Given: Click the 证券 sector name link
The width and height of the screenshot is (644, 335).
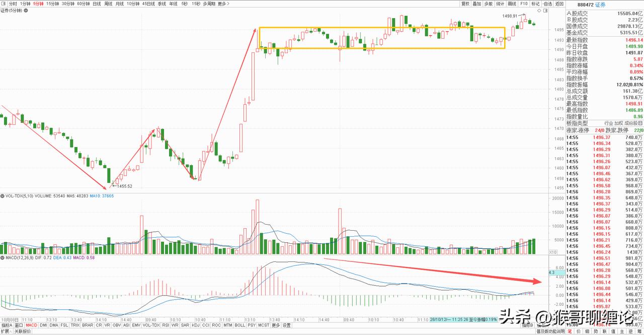Looking at the screenshot, I should click(601, 5).
